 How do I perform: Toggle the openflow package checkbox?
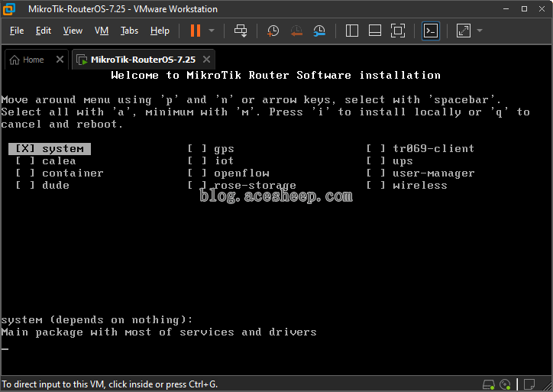click(x=197, y=173)
